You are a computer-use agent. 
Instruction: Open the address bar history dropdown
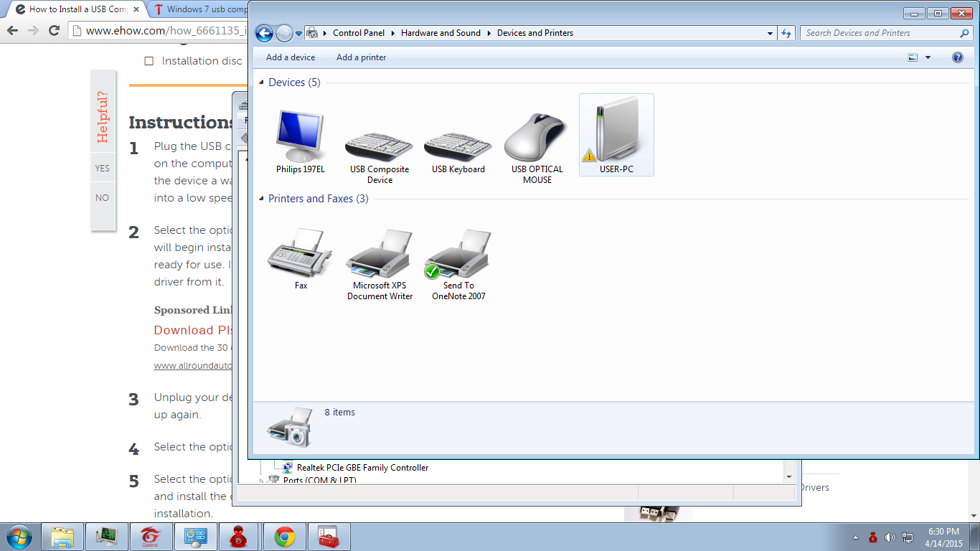[x=770, y=33]
